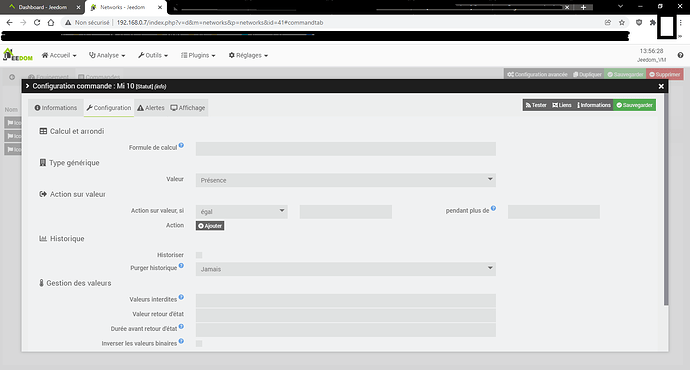Click the Non sécurisé security warning

coord(87,22)
